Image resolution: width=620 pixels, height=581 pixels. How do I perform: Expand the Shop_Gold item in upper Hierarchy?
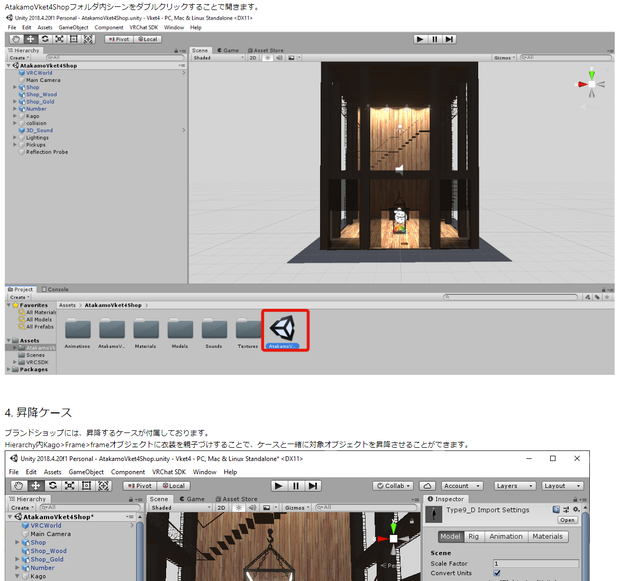(15, 102)
